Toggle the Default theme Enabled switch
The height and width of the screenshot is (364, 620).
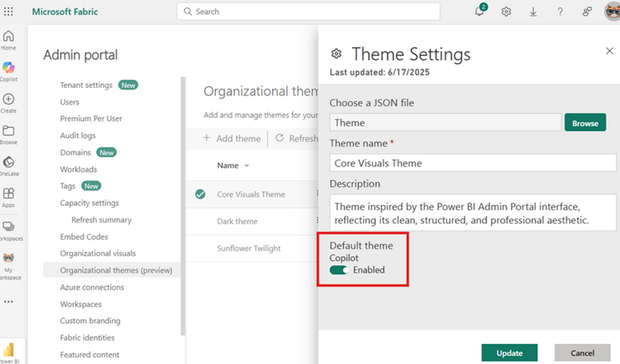pyautogui.click(x=339, y=269)
